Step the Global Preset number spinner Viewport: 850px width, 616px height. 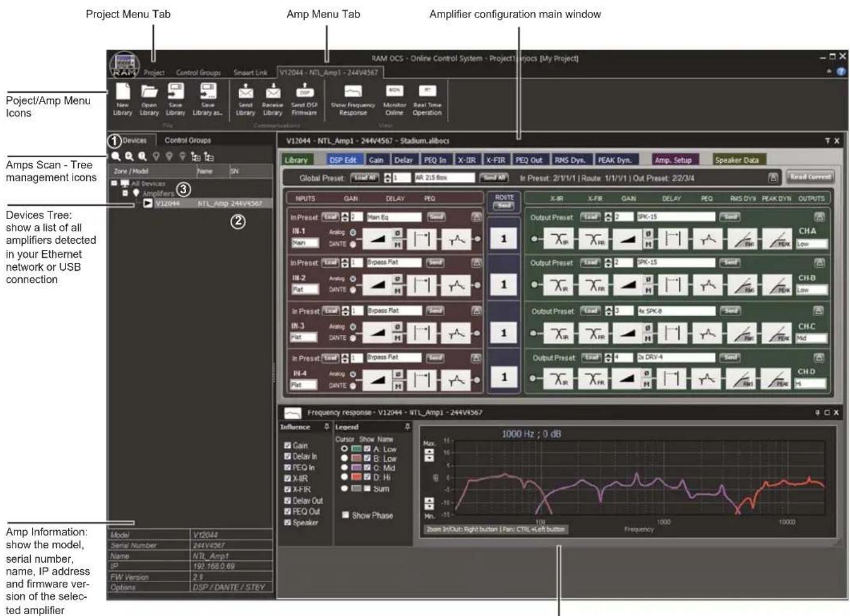[x=387, y=178]
